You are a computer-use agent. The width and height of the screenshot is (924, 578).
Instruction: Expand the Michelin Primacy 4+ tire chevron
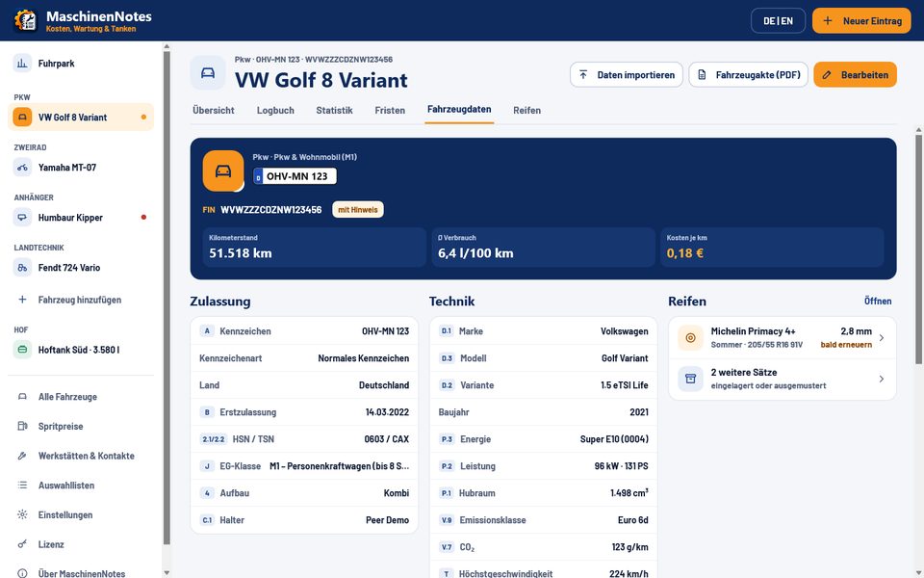point(882,338)
